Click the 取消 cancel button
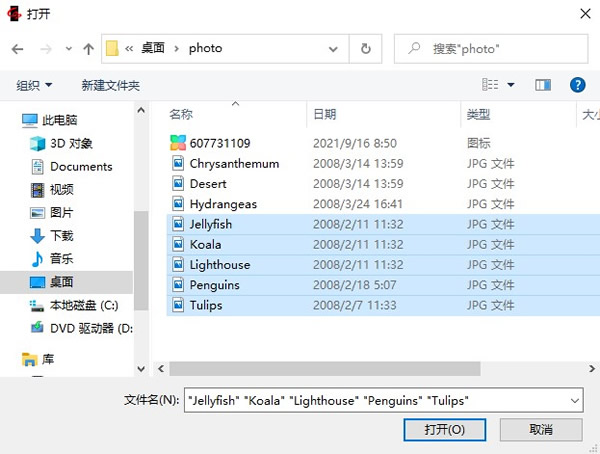The width and height of the screenshot is (600, 454). [540, 429]
